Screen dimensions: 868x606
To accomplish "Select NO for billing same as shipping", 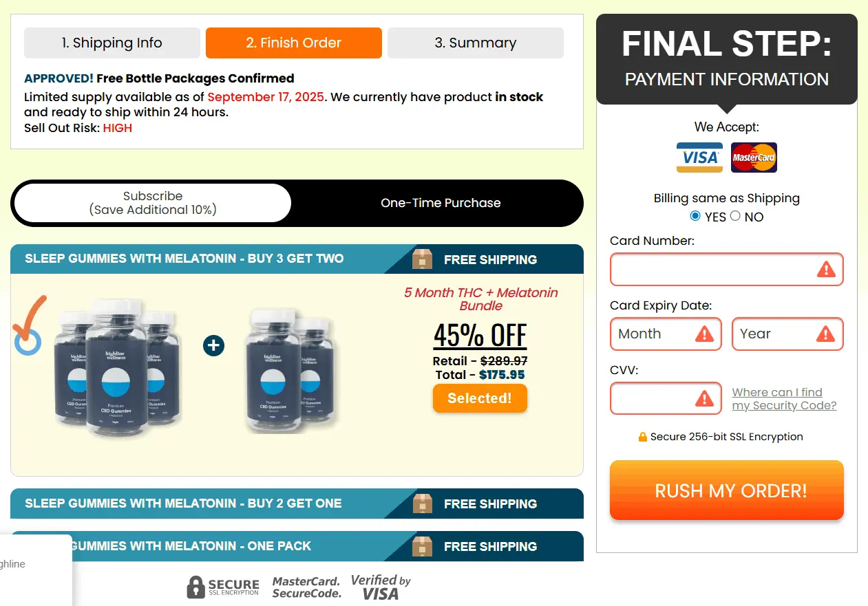I will pyautogui.click(x=735, y=216).
